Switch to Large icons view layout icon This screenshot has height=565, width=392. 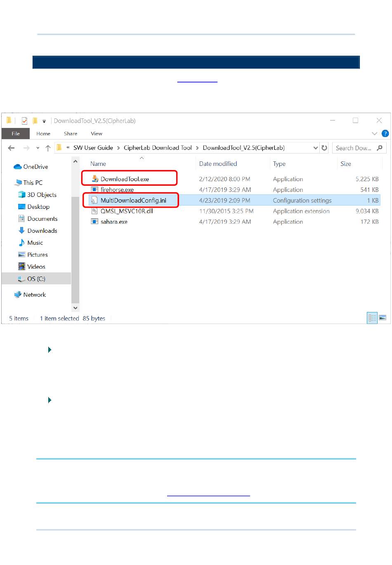(x=383, y=318)
